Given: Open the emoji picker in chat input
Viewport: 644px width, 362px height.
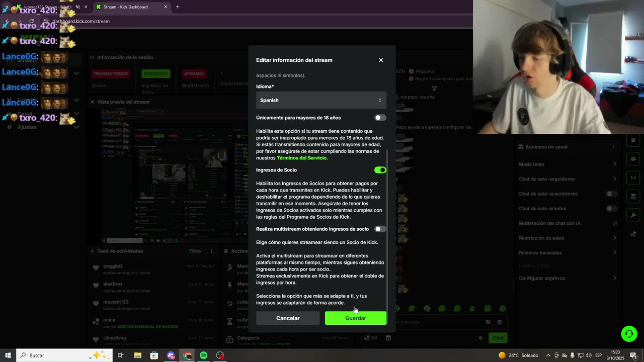Looking at the screenshot, I should pos(499,322).
